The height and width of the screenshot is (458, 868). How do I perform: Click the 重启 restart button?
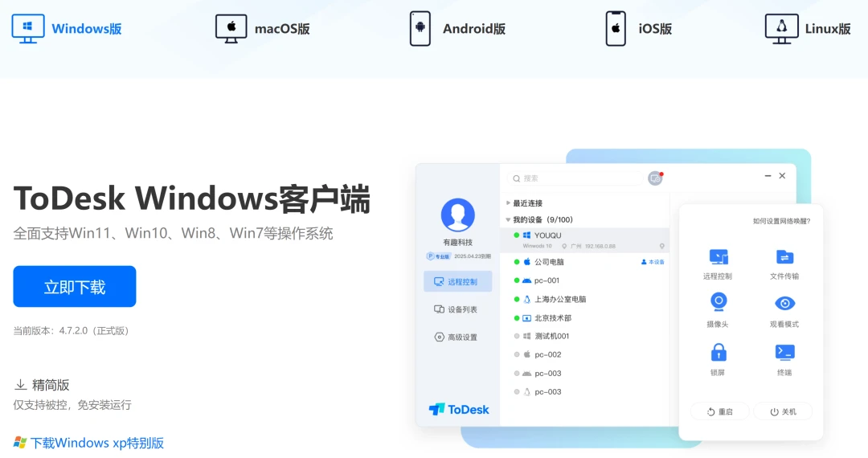719,411
